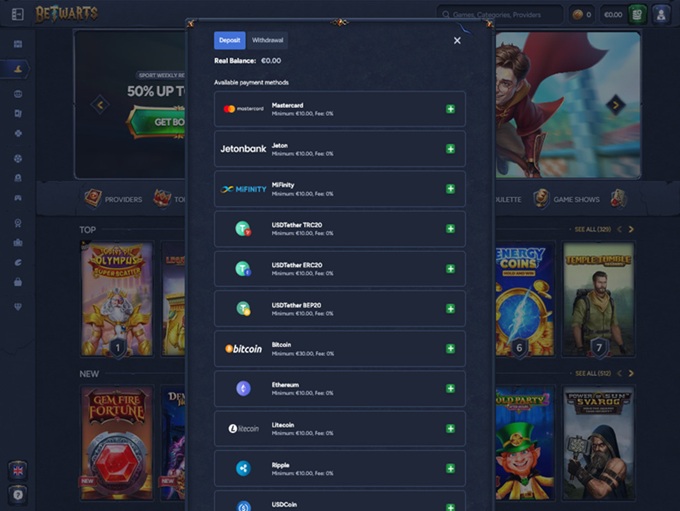Click See All link for Top games
The width and height of the screenshot is (680, 511).
coord(591,230)
